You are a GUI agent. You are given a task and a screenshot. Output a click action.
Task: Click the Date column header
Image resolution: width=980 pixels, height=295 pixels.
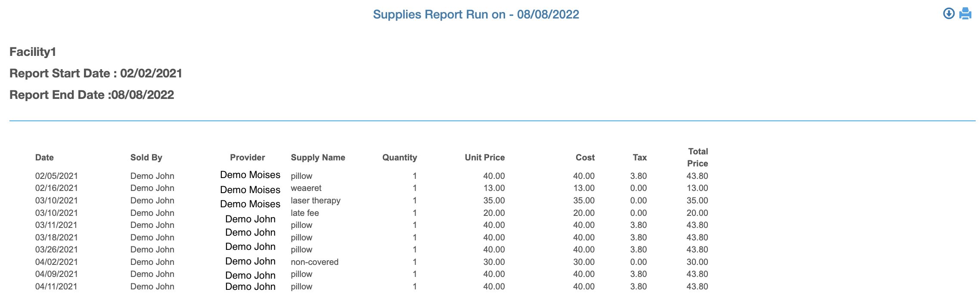tap(44, 157)
